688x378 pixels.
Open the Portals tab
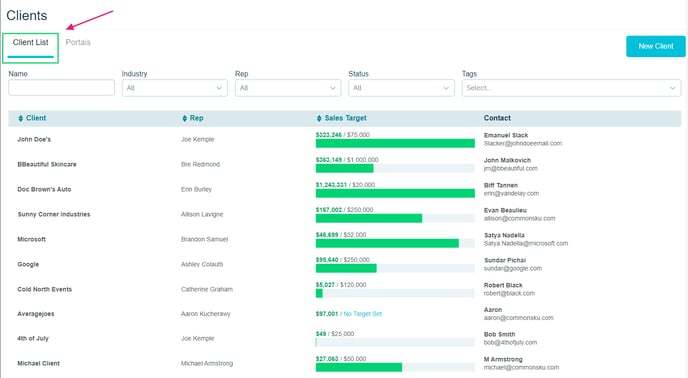78,43
